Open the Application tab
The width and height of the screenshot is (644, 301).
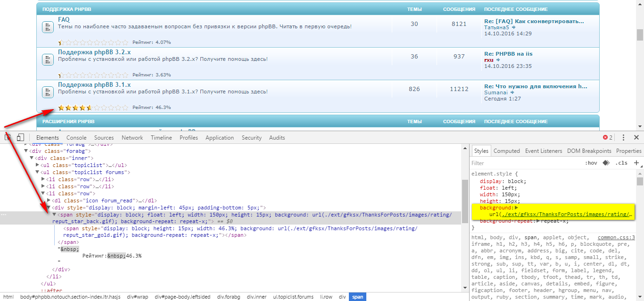[x=220, y=138]
